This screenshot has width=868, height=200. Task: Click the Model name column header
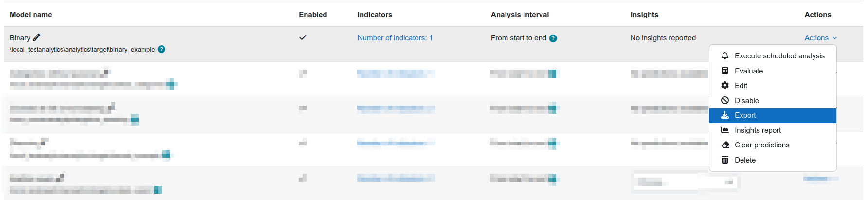31,15
